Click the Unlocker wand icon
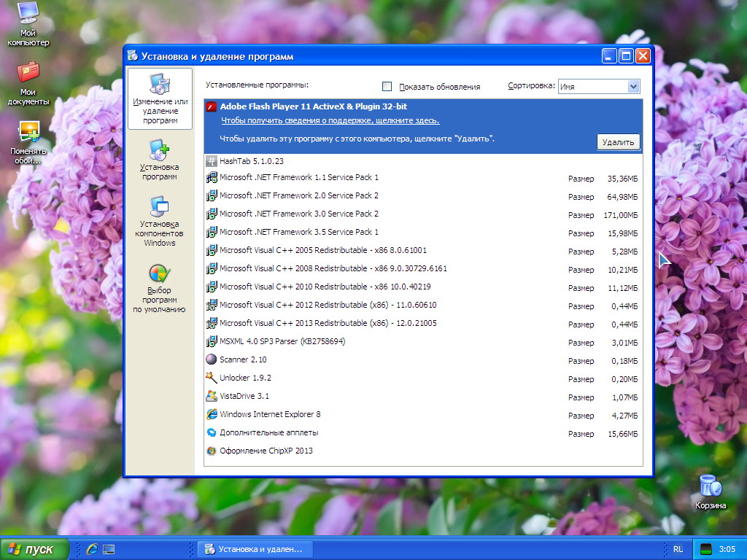 pos(211,378)
